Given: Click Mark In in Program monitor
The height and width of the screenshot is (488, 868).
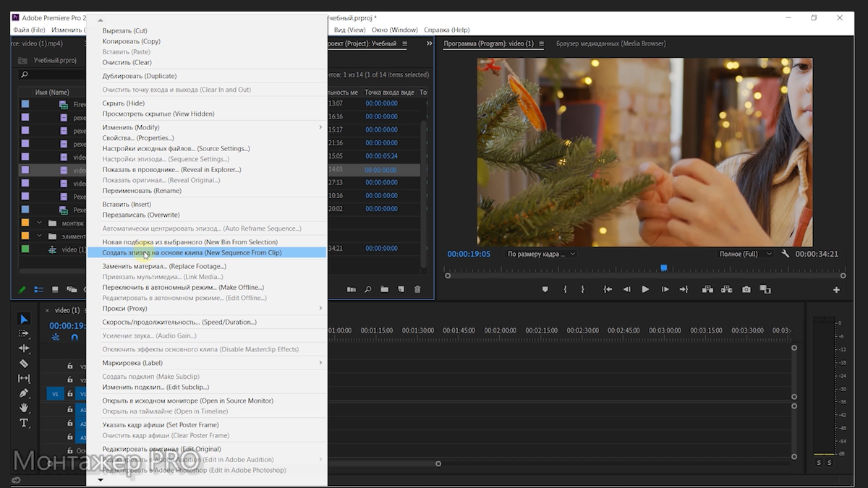Looking at the screenshot, I should pos(565,289).
